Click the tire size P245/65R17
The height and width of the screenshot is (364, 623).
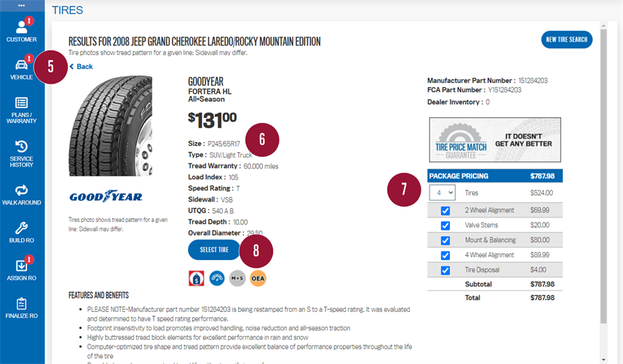point(224,144)
